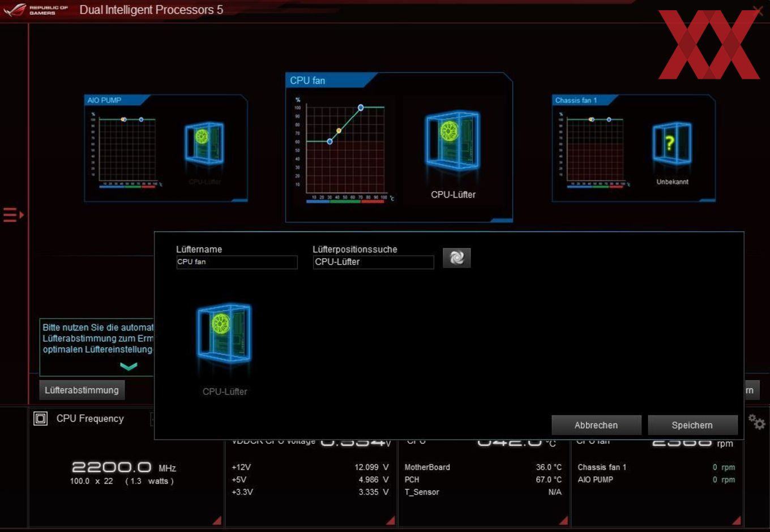Click the Lüftername input field

click(x=237, y=262)
